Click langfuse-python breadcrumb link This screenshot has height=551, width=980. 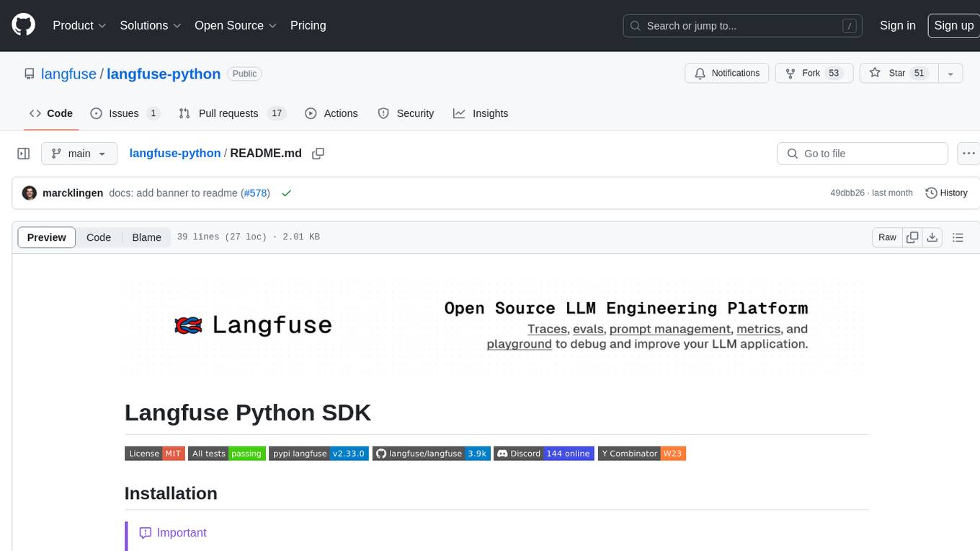(175, 153)
